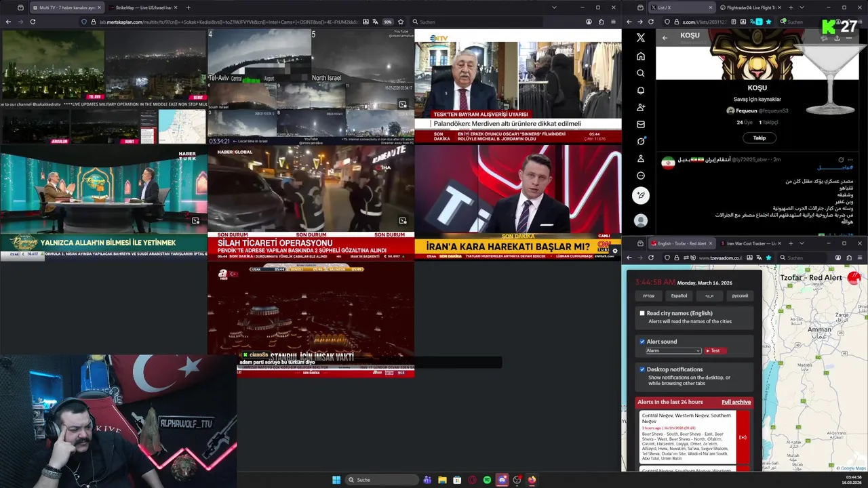Image resolution: width=868 pixels, height=488 pixels.
Task: Bookmark the Multi TV page with star
Action: [401, 22]
